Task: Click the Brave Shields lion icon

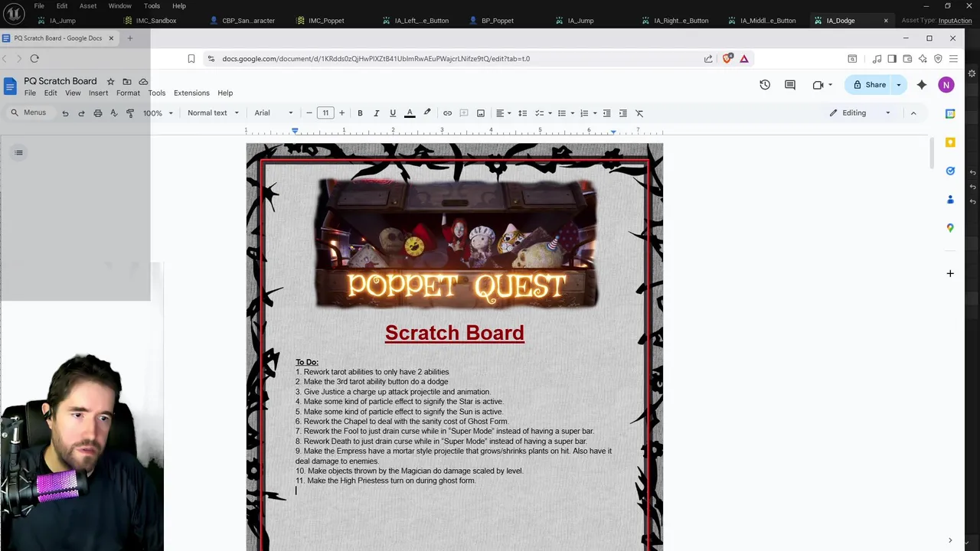Action: click(727, 58)
